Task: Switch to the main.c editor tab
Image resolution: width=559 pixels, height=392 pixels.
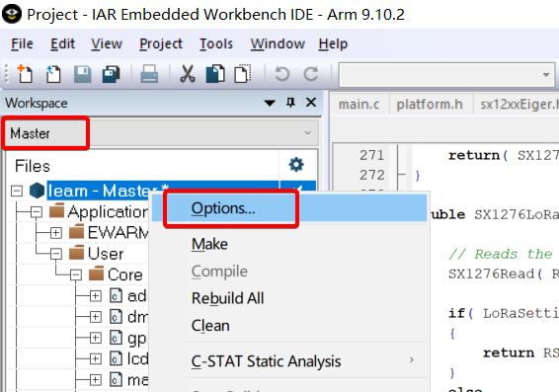Action: 359,105
